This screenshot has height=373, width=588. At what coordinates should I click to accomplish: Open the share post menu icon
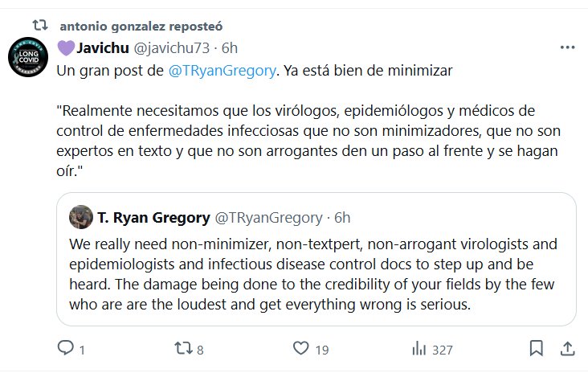pyautogui.click(x=567, y=349)
